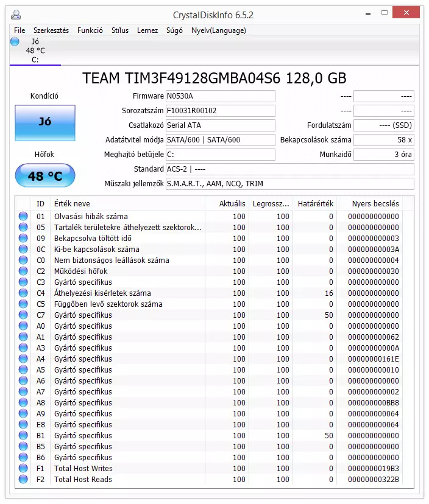Open the Szerkesztés menu

[51, 30]
